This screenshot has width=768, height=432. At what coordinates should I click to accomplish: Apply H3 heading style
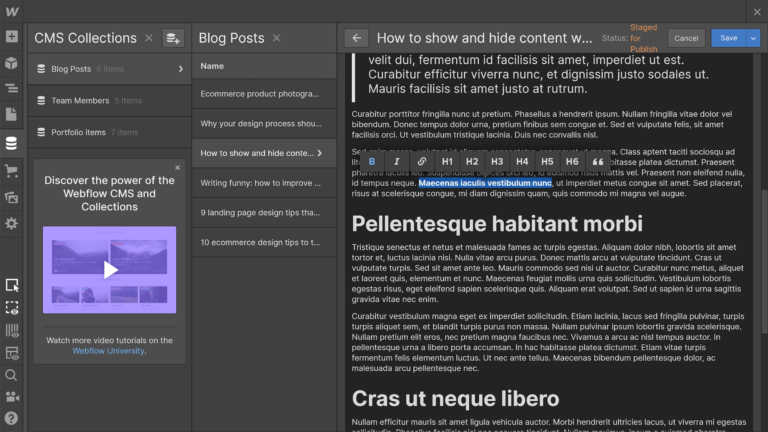(497, 161)
